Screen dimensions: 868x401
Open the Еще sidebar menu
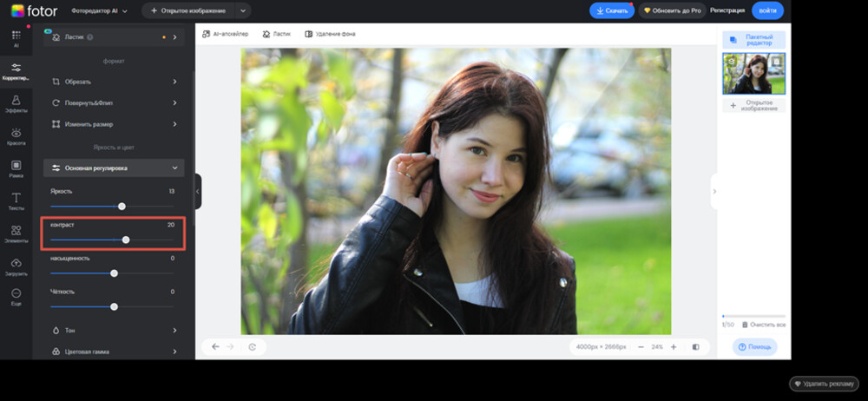coord(16,297)
